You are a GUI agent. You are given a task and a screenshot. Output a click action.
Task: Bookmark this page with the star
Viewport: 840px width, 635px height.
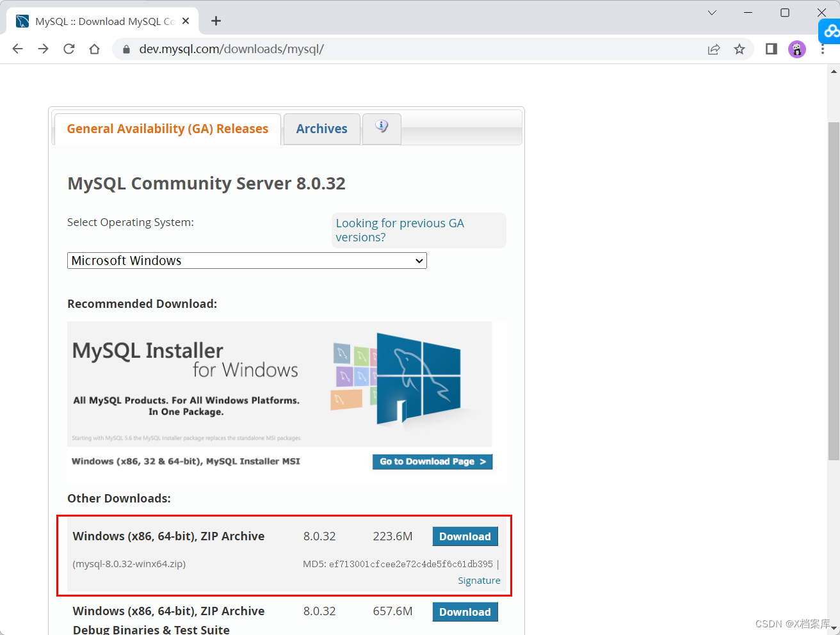tap(739, 49)
